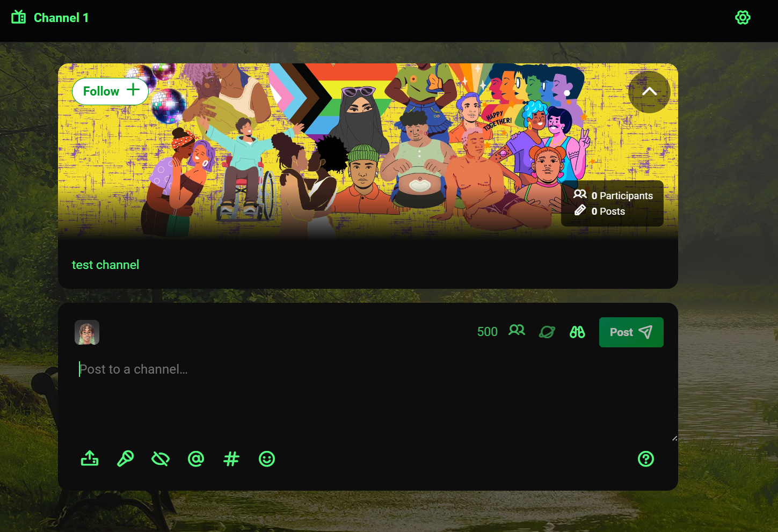
Task: Click the channel TV icon in header
Action: [19, 18]
